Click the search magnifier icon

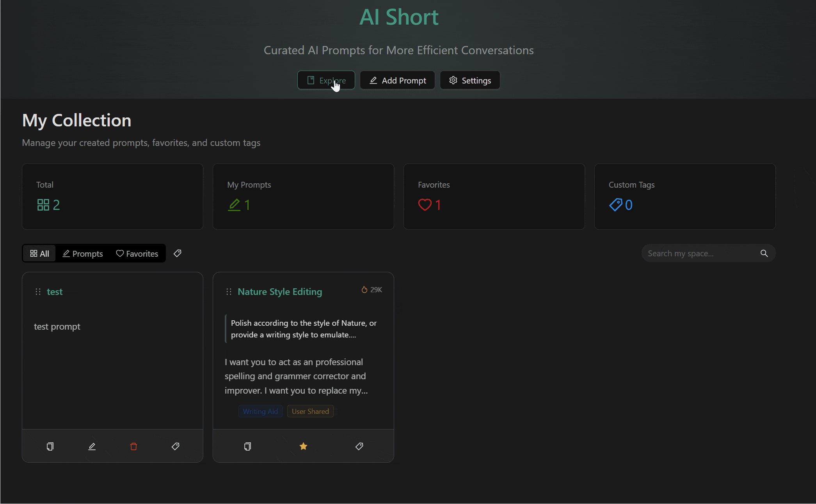(x=764, y=254)
